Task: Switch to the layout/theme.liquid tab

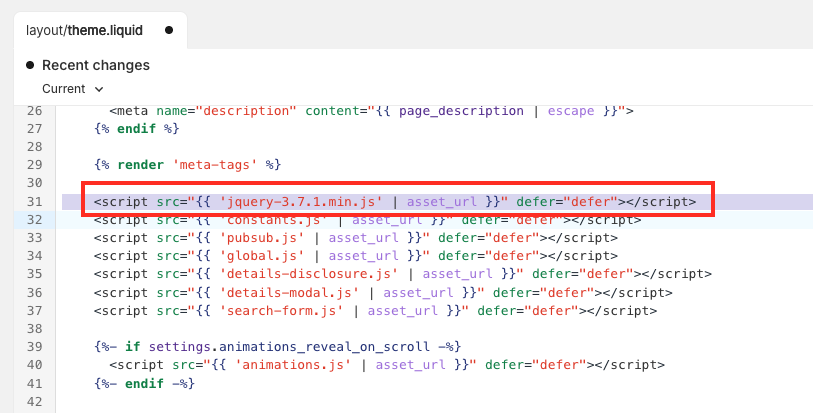Action: 100,31
